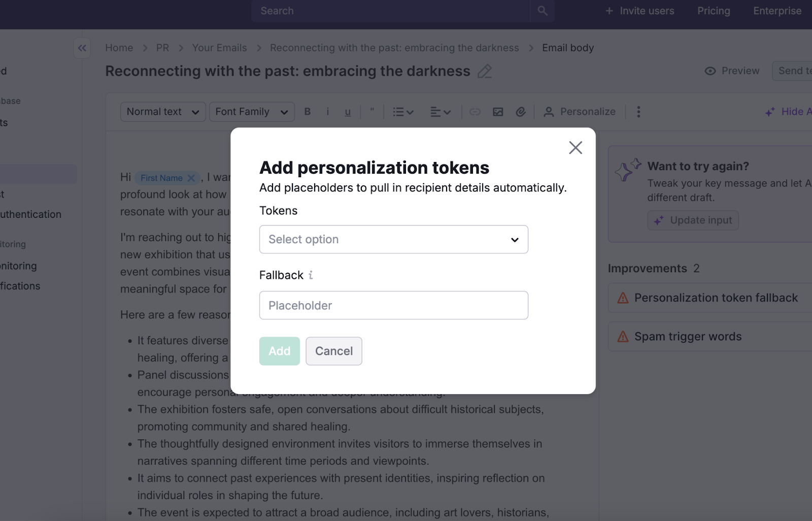Toggle italic formatting
The height and width of the screenshot is (521, 812).
(x=328, y=112)
